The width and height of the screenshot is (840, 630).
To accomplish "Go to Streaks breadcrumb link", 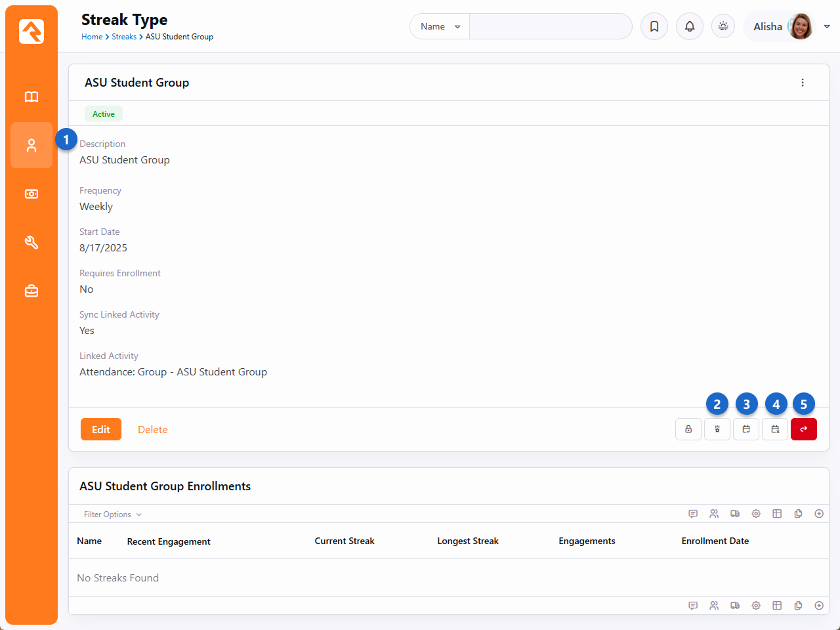I will 124,37.
